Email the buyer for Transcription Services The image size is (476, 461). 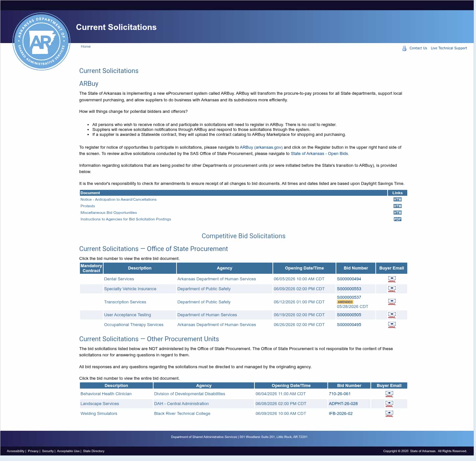pos(392,302)
